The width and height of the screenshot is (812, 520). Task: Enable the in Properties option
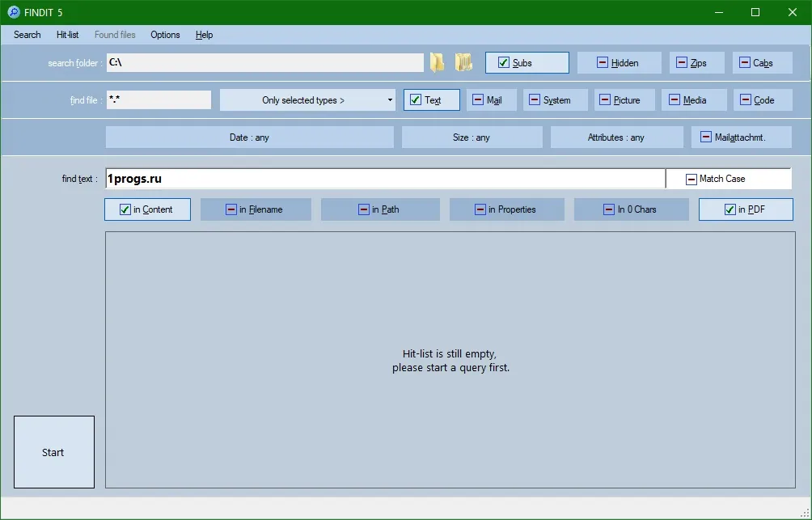pos(506,209)
